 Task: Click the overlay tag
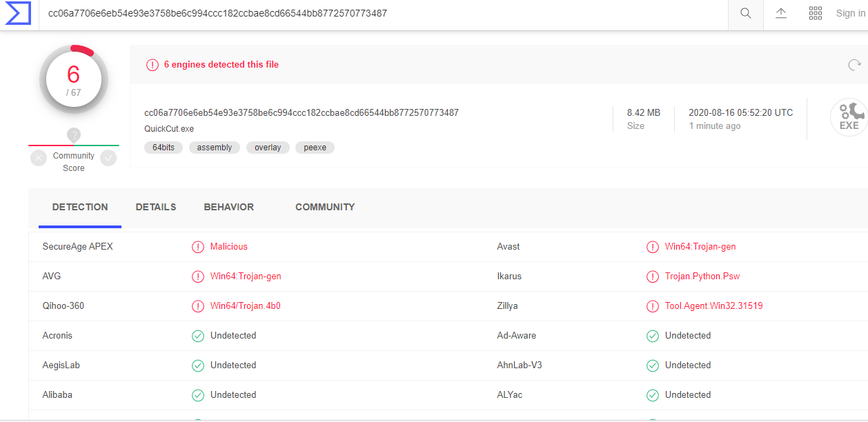click(268, 148)
